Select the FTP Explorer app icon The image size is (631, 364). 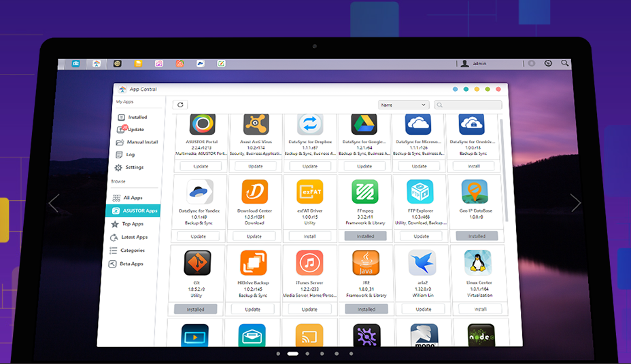click(420, 192)
